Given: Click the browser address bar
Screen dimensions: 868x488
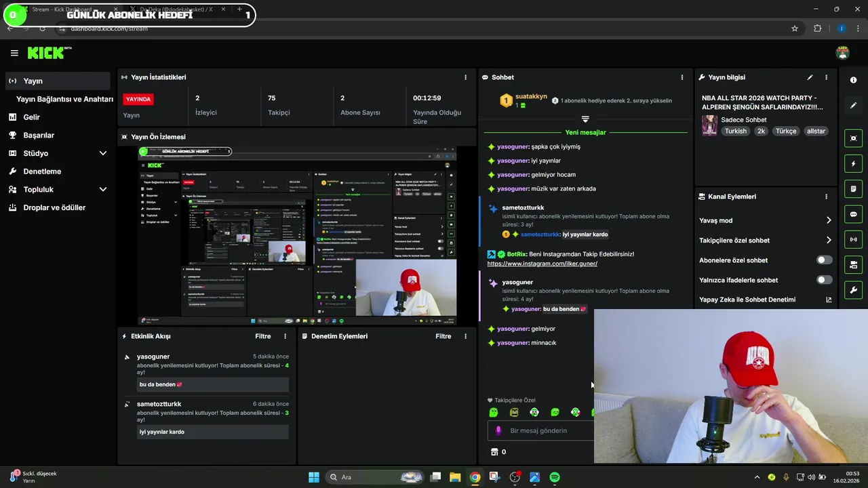Looking at the screenshot, I should (420, 28).
